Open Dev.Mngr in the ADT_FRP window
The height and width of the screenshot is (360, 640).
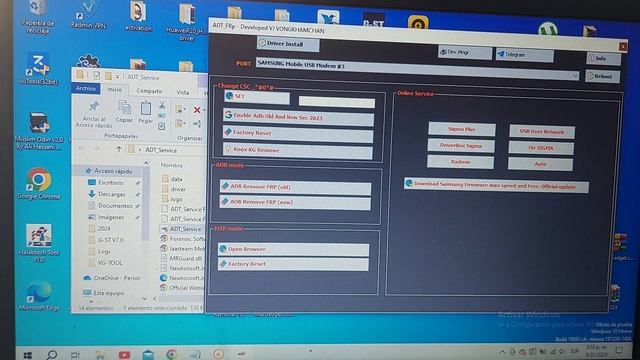pos(465,53)
